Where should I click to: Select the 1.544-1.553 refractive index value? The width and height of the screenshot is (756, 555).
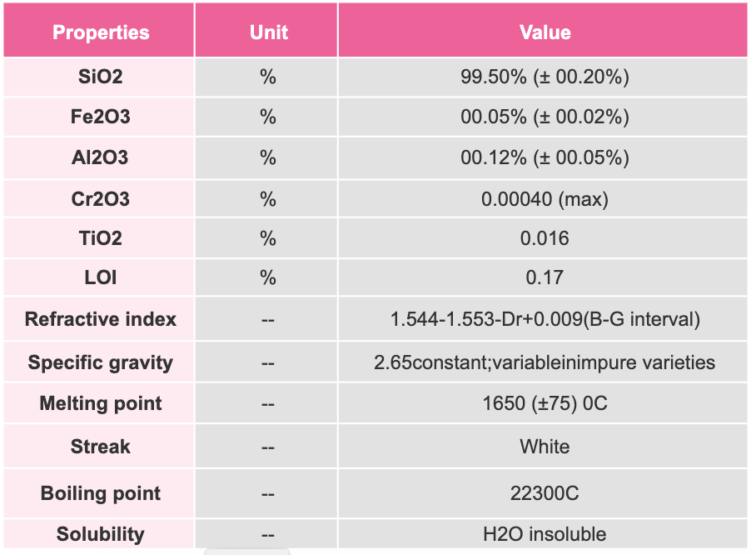(545, 319)
